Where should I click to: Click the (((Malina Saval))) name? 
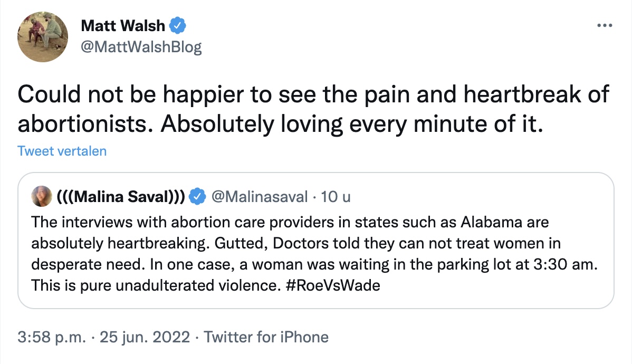[120, 197]
